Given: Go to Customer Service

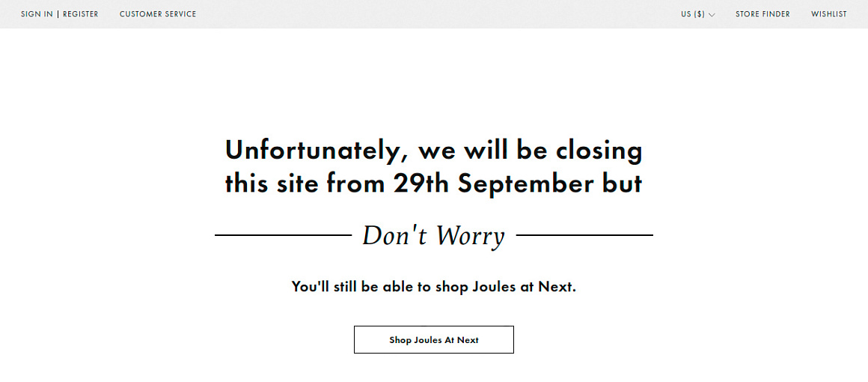Looking at the screenshot, I should click(x=158, y=14).
